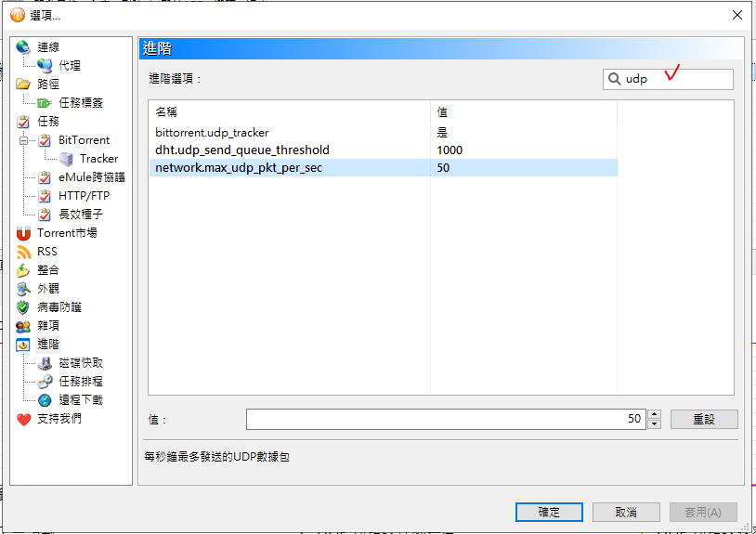Select the bittorrent.udp_tracker row

pyautogui.click(x=384, y=133)
